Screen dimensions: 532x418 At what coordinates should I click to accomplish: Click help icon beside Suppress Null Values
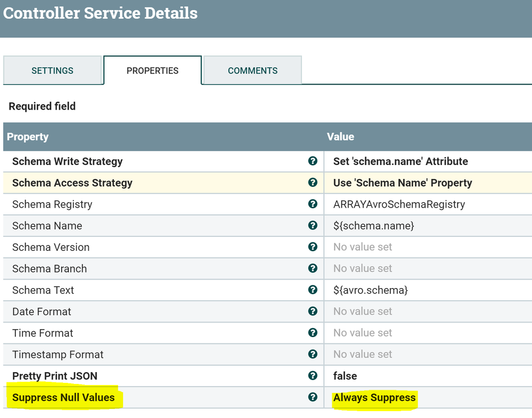pyautogui.click(x=313, y=397)
